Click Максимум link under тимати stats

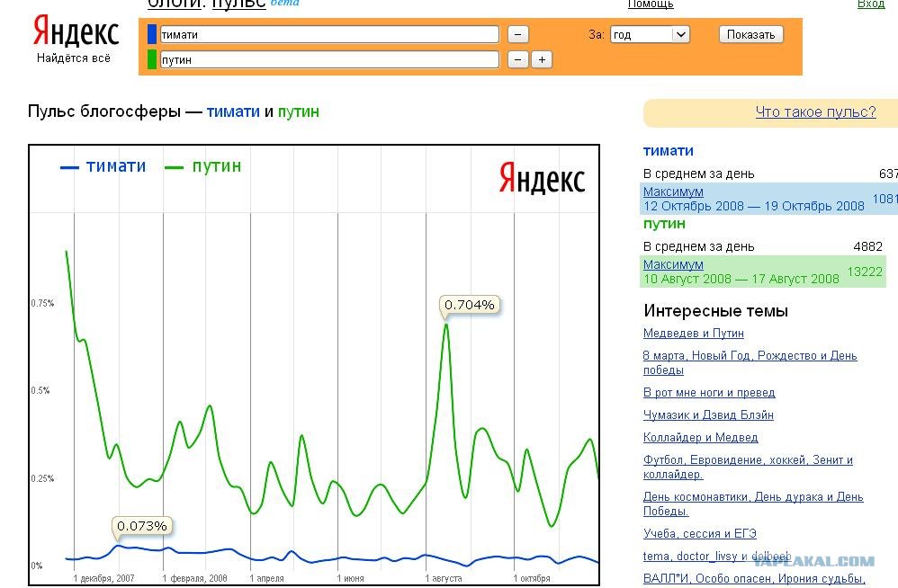point(673,192)
